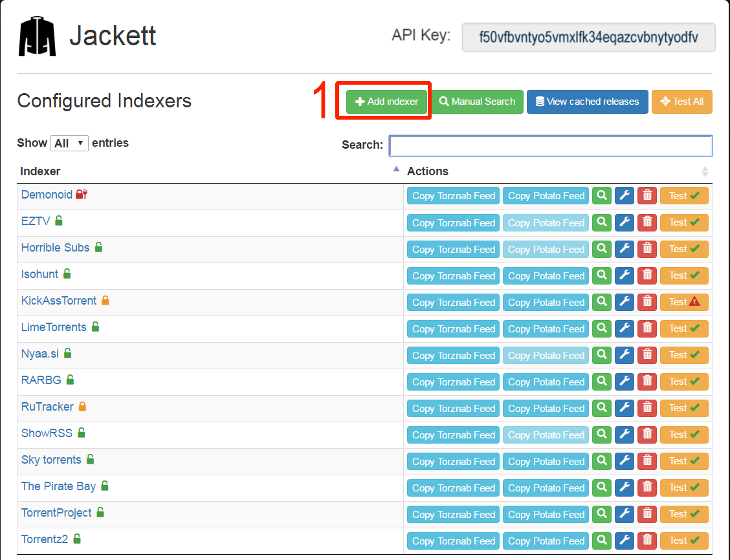Click the Jackett jacket logo
Screen dimensions: 730x560
(37, 36)
